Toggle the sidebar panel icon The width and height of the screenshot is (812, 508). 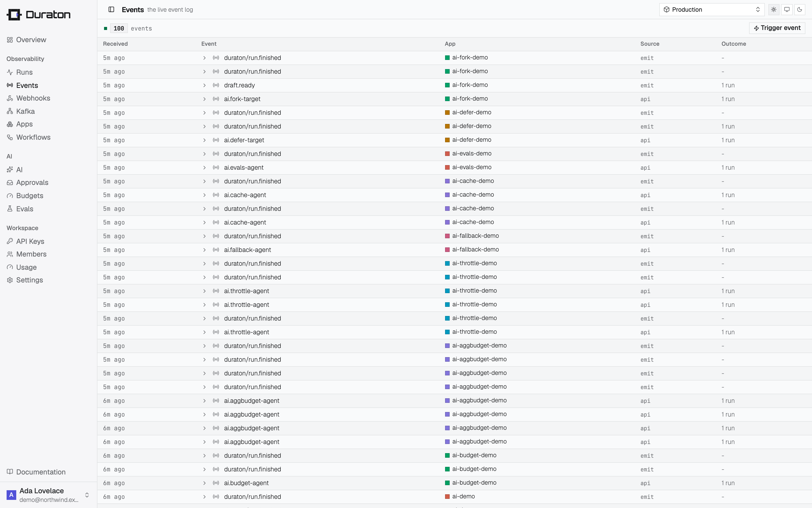(x=111, y=9)
